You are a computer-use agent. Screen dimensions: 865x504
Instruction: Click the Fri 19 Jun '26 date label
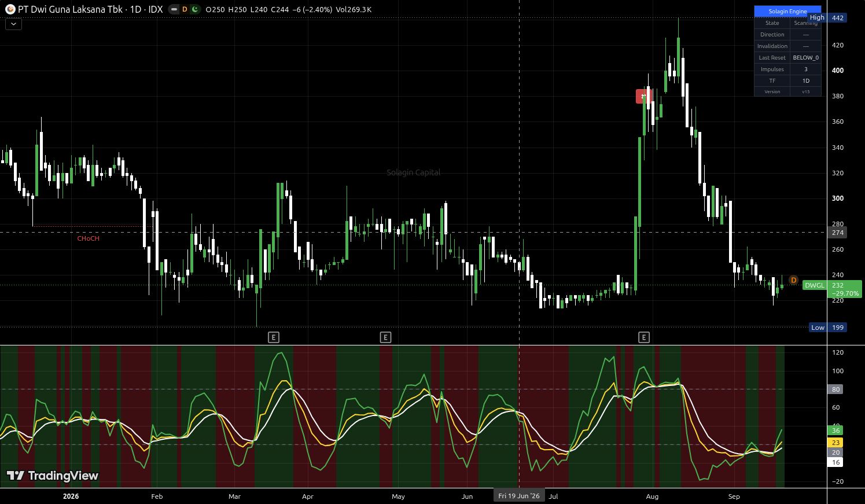519,496
